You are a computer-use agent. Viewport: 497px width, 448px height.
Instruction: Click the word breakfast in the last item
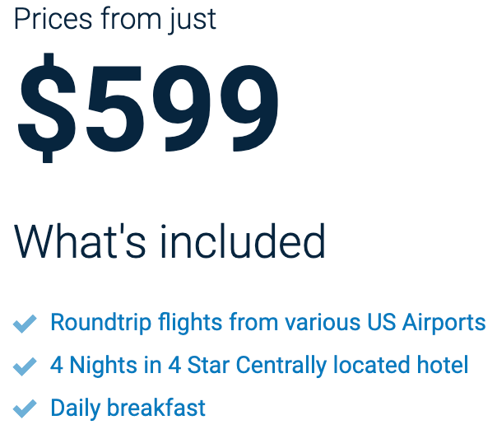point(156,408)
